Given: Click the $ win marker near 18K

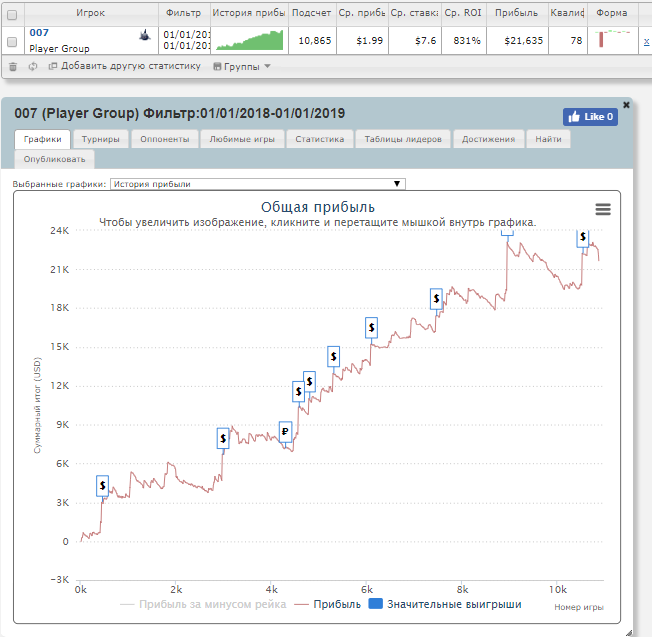Looking at the screenshot, I should click(x=436, y=299).
